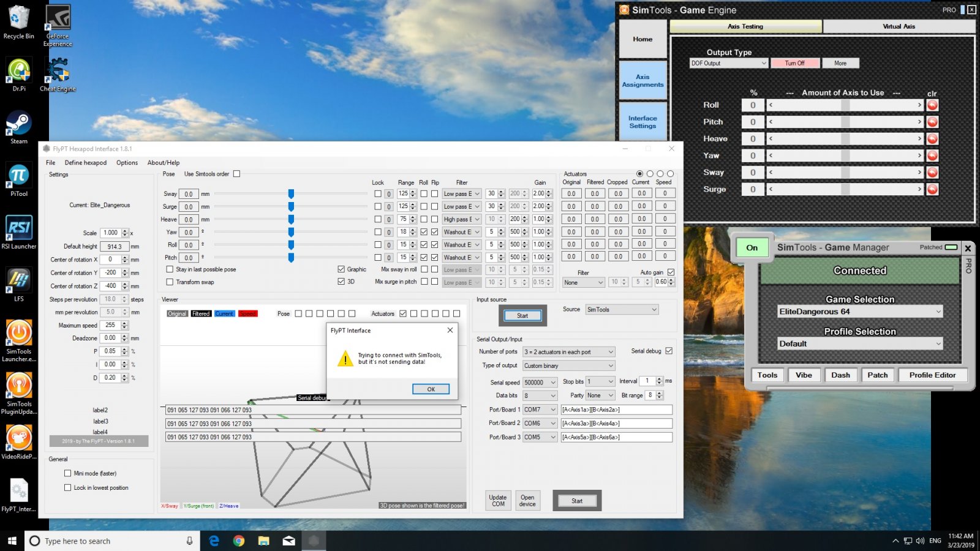Open File Explorer in the taskbar
This screenshot has height=551, width=980.
tap(263, 541)
